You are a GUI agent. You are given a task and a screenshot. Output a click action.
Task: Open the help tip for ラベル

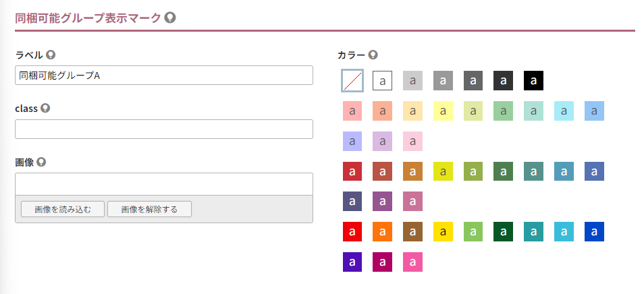(51, 55)
